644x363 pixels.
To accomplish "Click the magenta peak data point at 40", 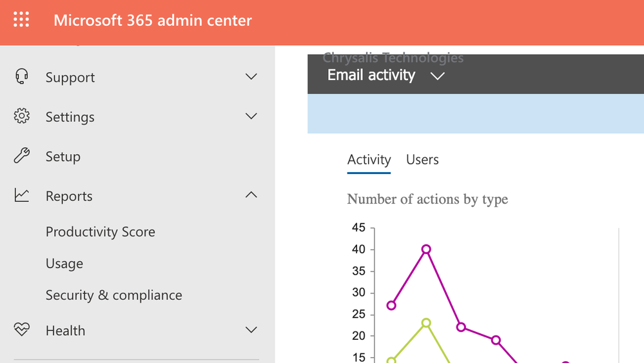I will click(x=426, y=250).
